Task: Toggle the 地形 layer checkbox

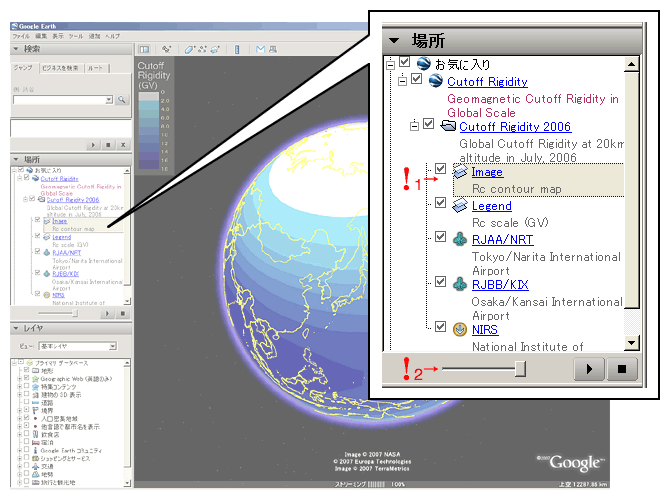Action: (26, 370)
